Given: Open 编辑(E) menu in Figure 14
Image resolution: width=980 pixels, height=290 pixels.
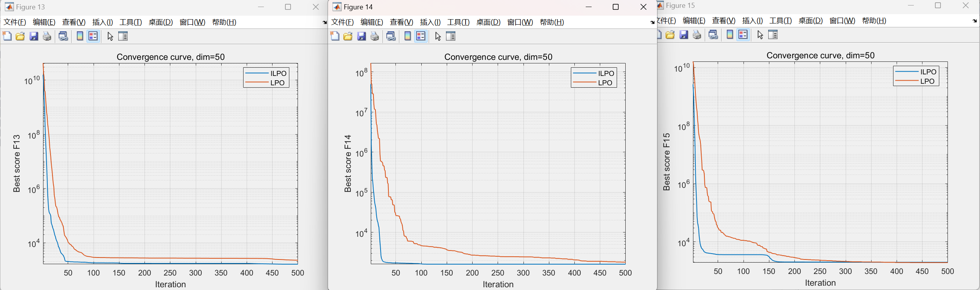Looking at the screenshot, I should 372,22.
